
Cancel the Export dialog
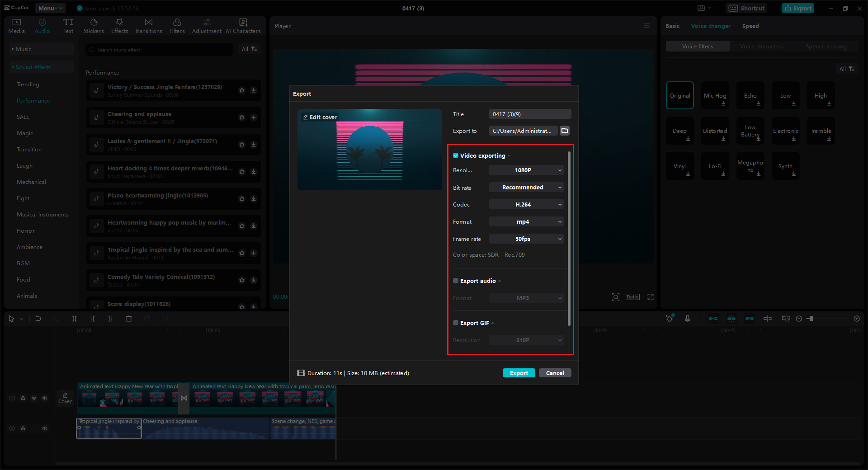pyautogui.click(x=555, y=373)
